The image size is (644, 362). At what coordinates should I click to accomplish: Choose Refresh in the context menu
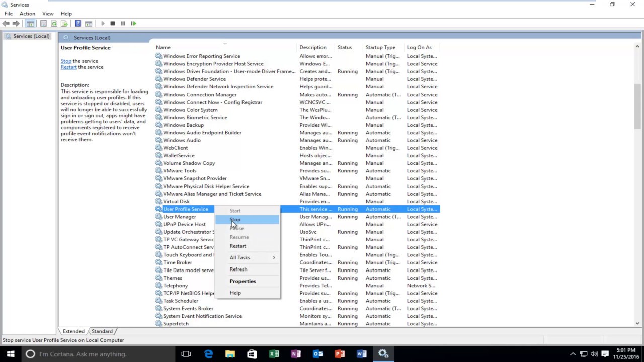pos(248,269)
